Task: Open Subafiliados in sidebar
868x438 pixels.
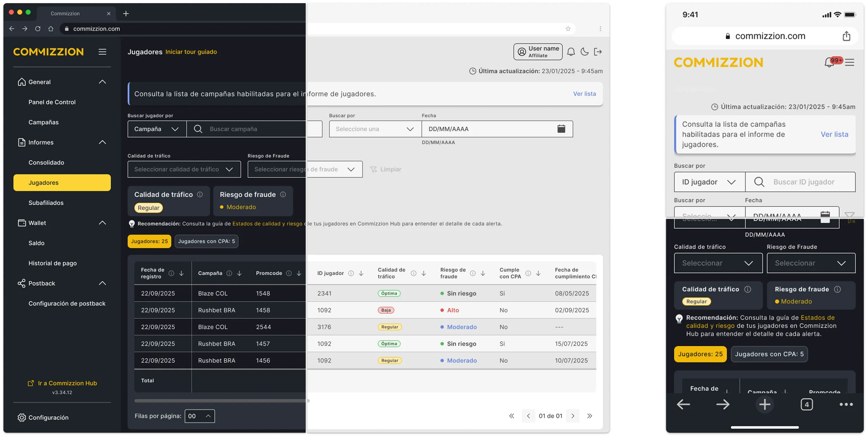Action: (x=46, y=203)
